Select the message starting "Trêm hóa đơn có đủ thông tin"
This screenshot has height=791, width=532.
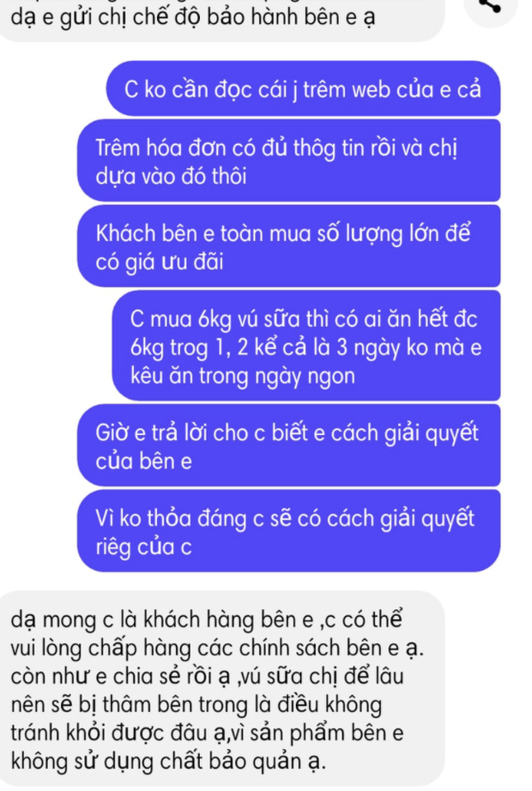click(x=288, y=161)
